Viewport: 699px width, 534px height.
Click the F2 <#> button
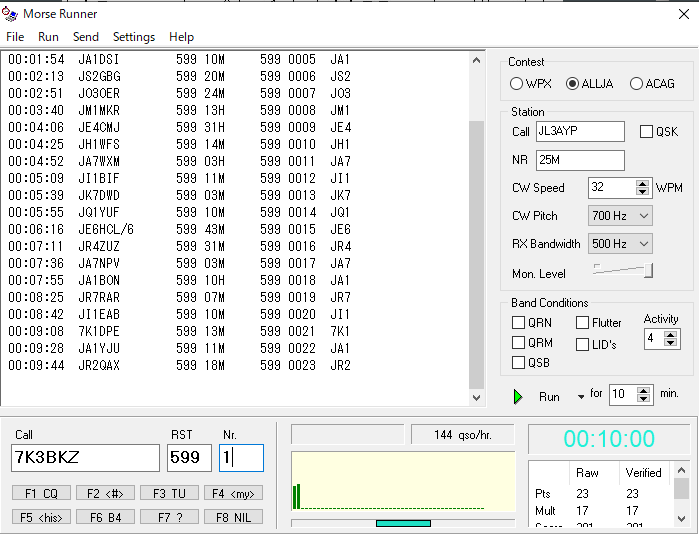pos(105,493)
